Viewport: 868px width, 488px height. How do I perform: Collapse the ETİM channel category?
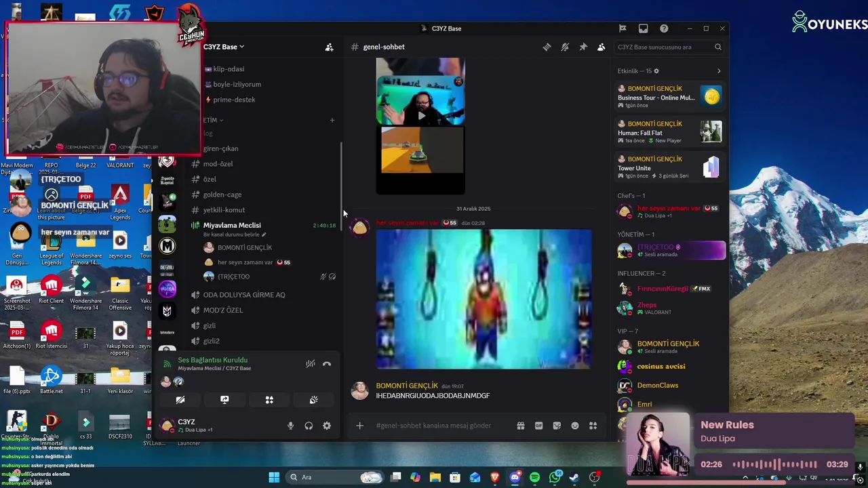coord(213,120)
